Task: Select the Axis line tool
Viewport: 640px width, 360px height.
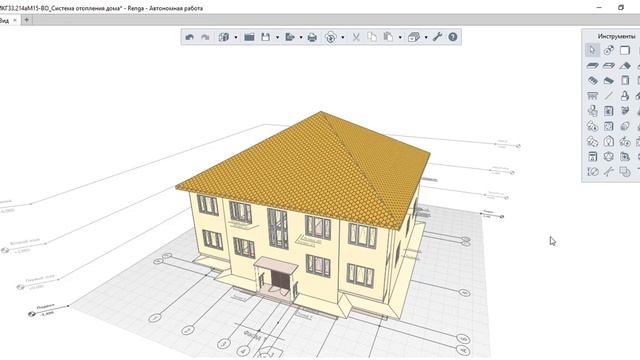Action: [609, 96]
